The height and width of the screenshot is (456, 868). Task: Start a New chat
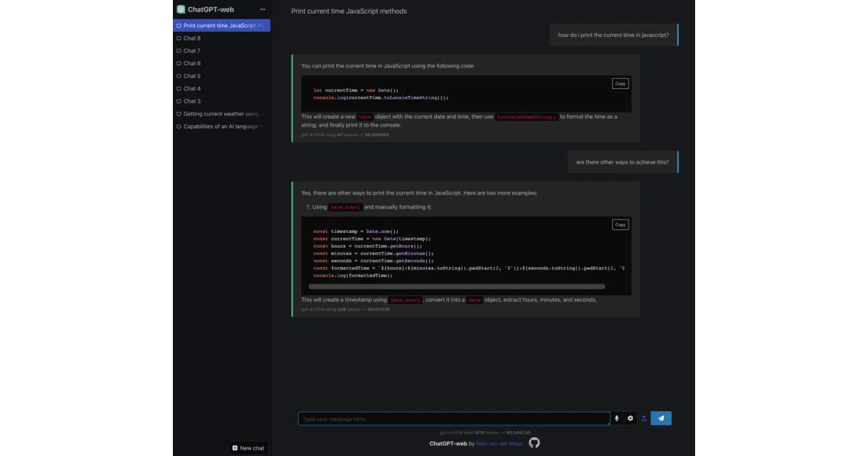248,448
